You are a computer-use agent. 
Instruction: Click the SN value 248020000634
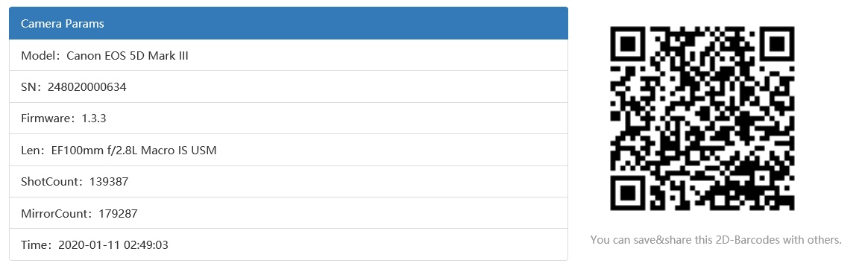(87, 87)
